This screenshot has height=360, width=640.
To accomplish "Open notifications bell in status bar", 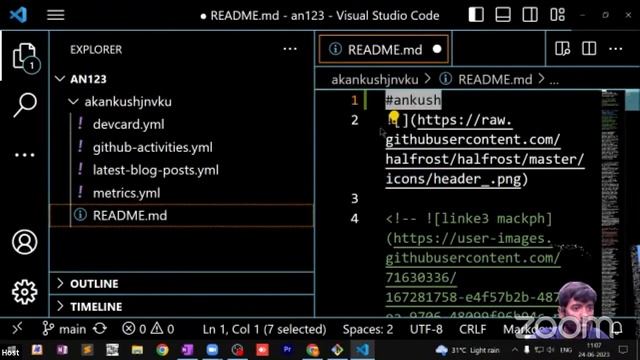I will tap(617, 328).
